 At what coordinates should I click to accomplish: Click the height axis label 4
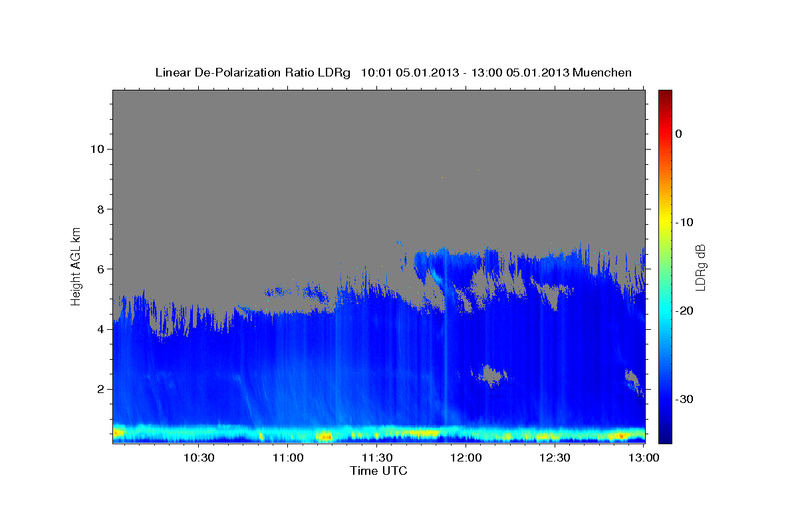[x=100, y=329]
